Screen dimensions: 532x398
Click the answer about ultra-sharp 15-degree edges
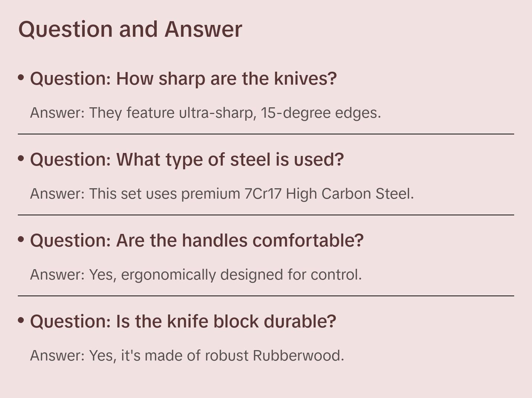click(205, 113)
